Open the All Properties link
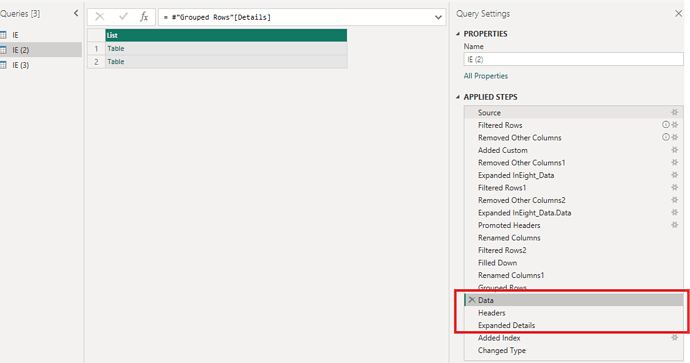This screenshot has height=363, width=690. coord(486,76)
